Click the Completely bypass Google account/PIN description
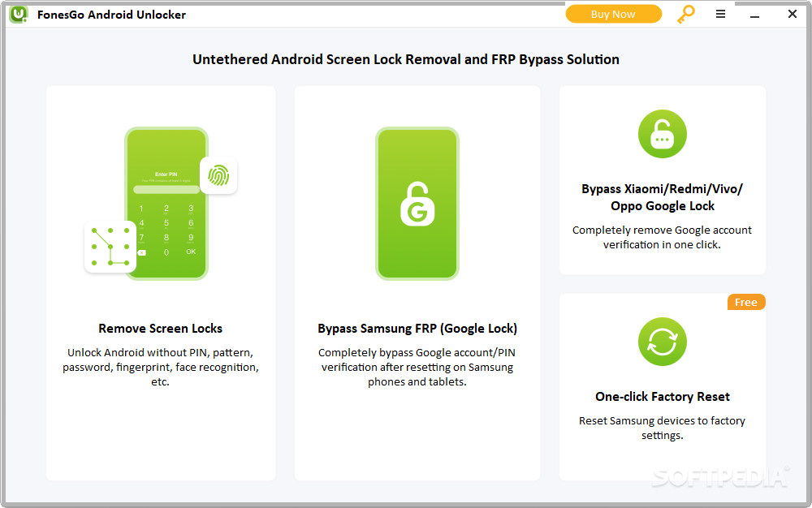Viewport: 812px width, 508px height. 417,367
